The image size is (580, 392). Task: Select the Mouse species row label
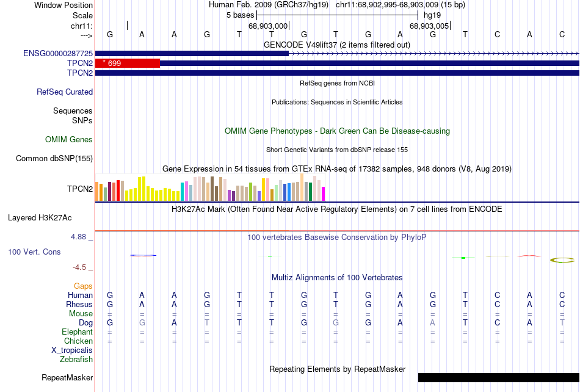point(81,314)
